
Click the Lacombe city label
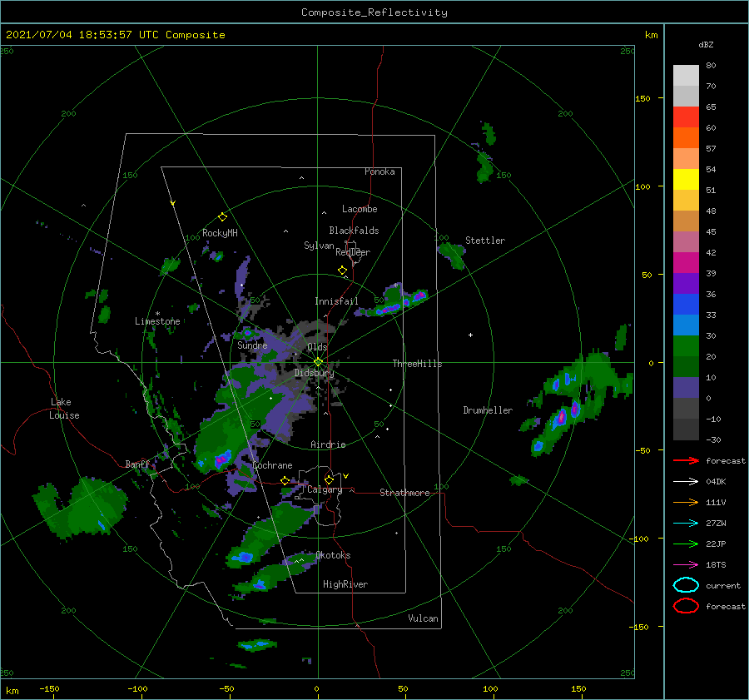tap(360, 209)
